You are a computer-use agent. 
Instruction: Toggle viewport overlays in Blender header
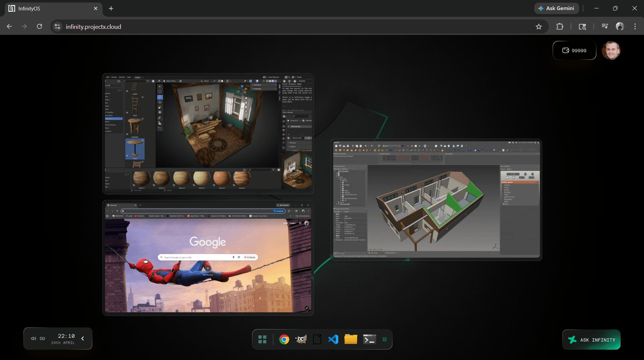click(x=257, y=81)
